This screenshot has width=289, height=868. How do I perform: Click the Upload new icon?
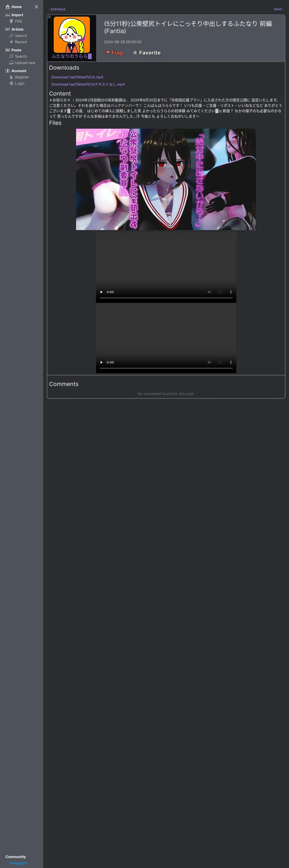click(11, 63)
